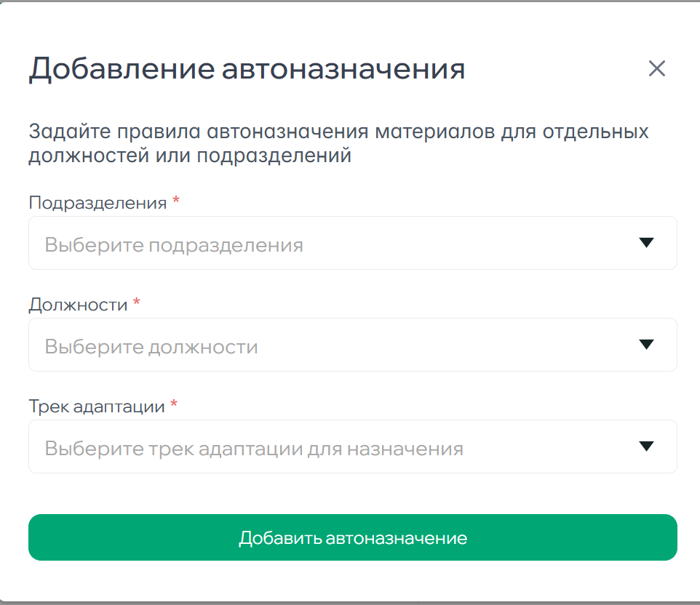
Task: Click the Подразделения field label
Action: [x=98, y=203]
